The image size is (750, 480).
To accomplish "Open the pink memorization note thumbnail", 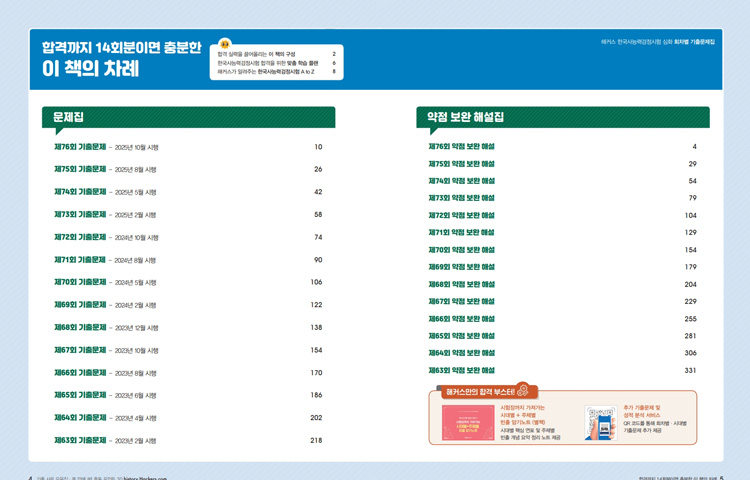I will pyautogui.click(x=468, y=424).
